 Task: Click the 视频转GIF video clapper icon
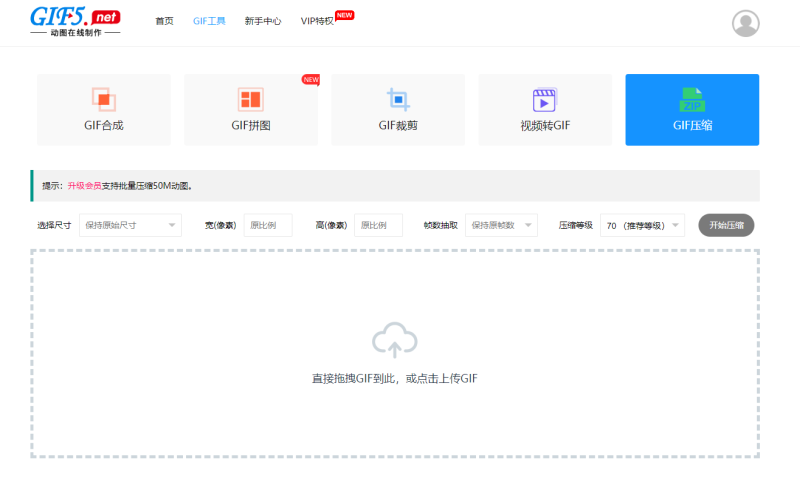pos(544,99)
